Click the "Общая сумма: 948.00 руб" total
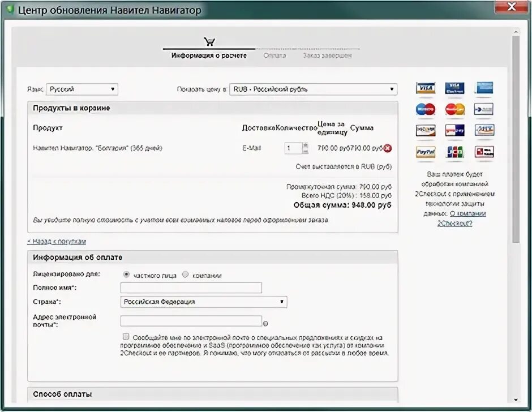This screenshot has height=412, width=532. pos(342,205)
